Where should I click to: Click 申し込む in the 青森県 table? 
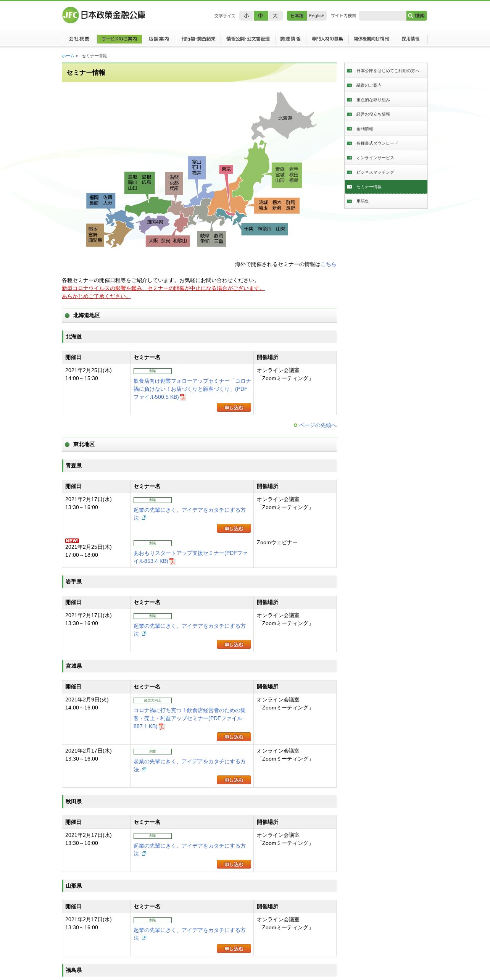click(234, 529)
